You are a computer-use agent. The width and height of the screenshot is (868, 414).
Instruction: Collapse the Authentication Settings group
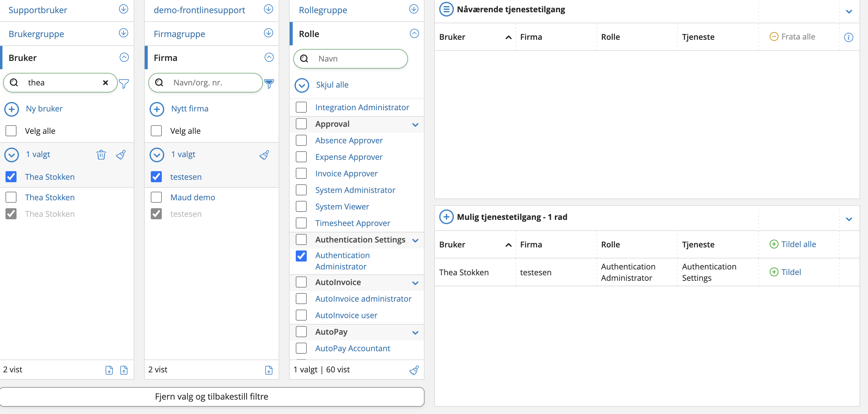(x=415, y=241)
